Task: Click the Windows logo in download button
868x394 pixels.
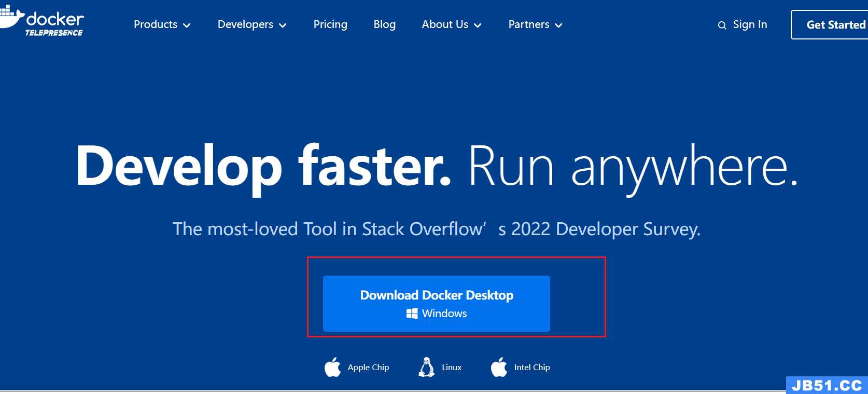Action: click(x=412, y=314)
